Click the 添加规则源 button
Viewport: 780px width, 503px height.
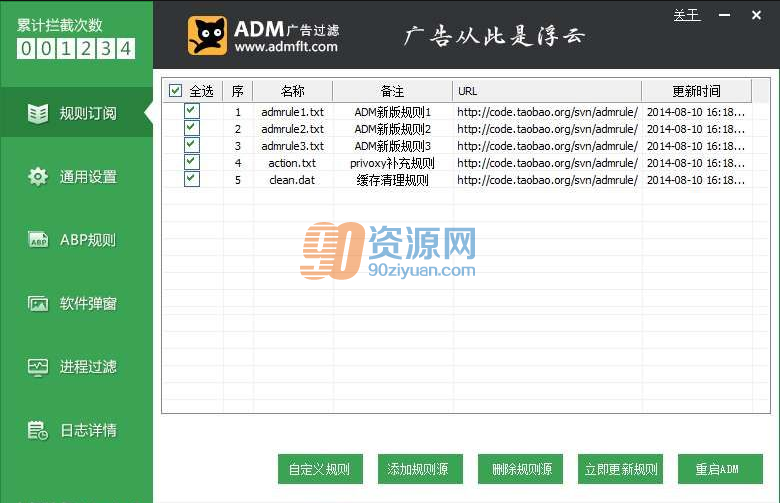click(x=420, y=469)
